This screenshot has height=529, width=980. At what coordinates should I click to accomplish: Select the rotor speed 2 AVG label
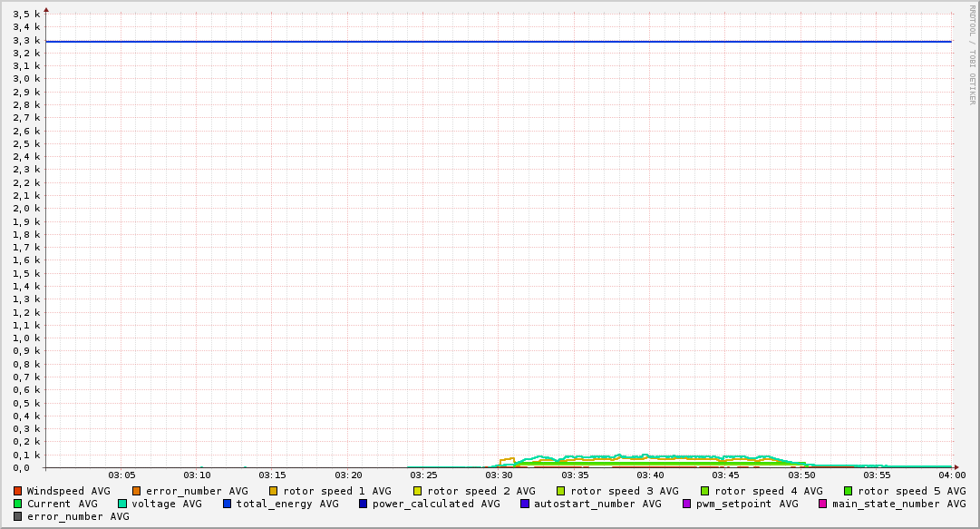click(x=481, y=491)
